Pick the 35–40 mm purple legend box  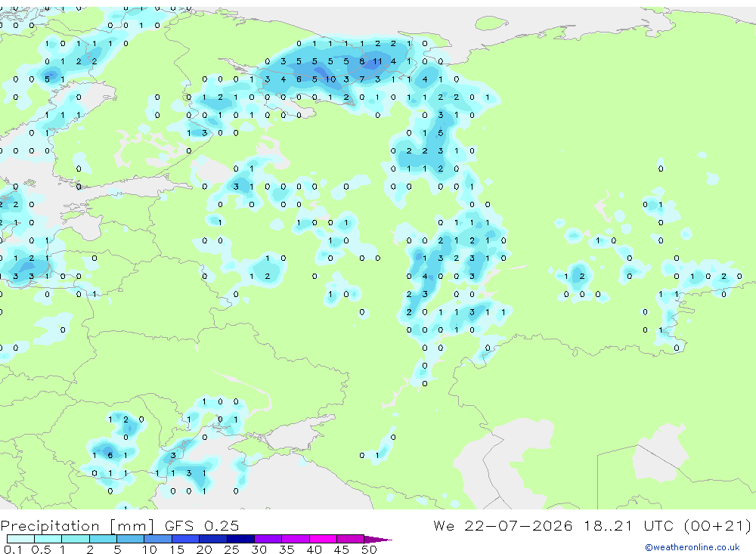point(296,539)
